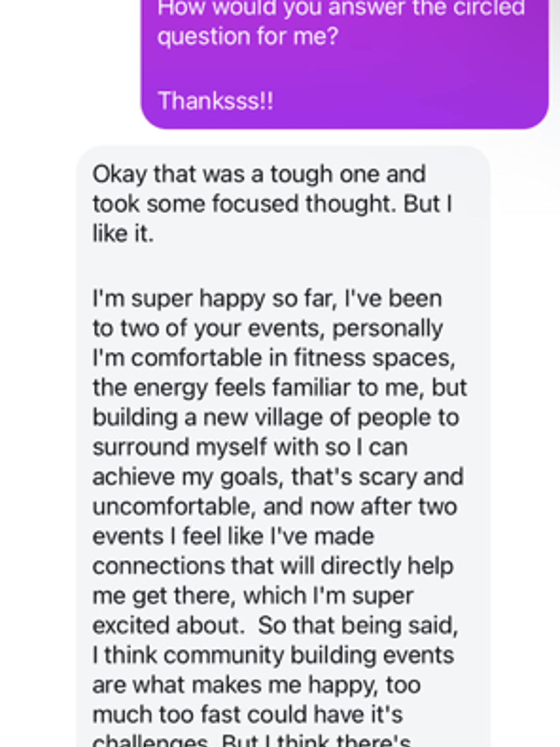560x747 pixels.
Task: Click the phrase "comfortable in fitness spaces"
Action: 293,358
